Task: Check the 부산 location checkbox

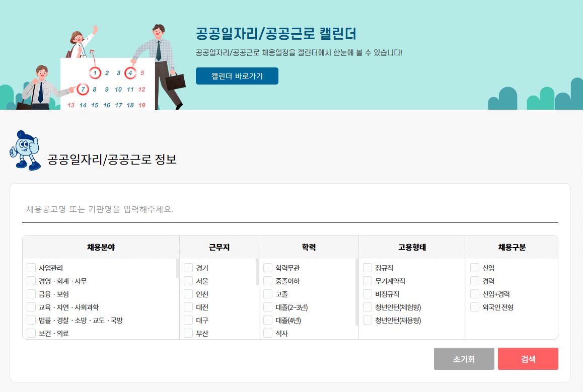Action: click(x=188, y=333)
